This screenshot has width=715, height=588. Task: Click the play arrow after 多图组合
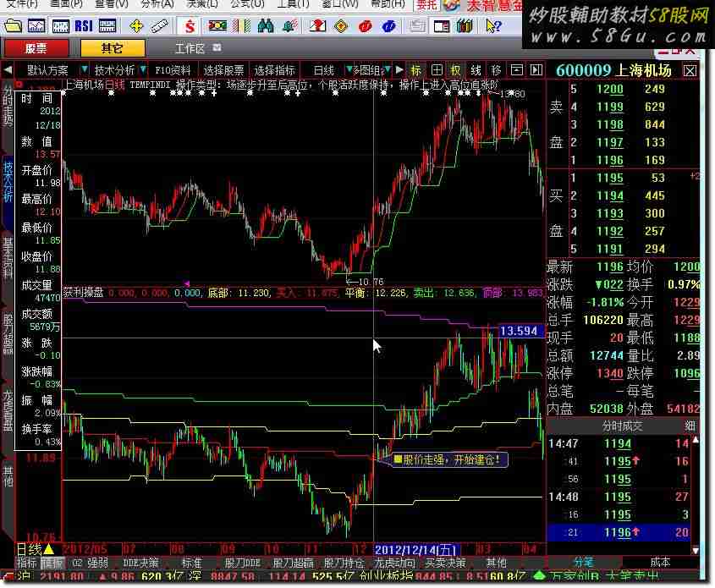[x=399, y=69]
